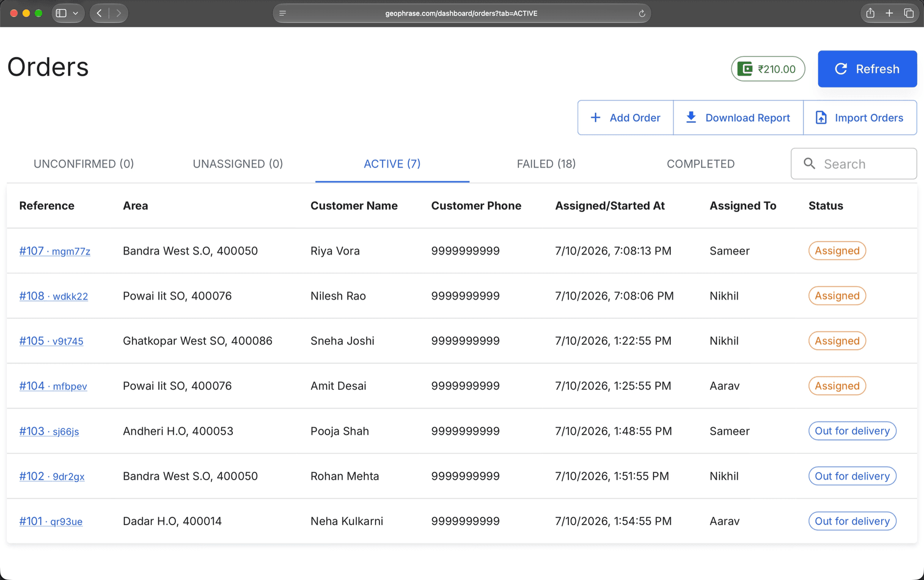The width and height of the screenshot is (924, 580).
Task: Open the UNASSIGNED (0) tab
Action: click(238, 164)
